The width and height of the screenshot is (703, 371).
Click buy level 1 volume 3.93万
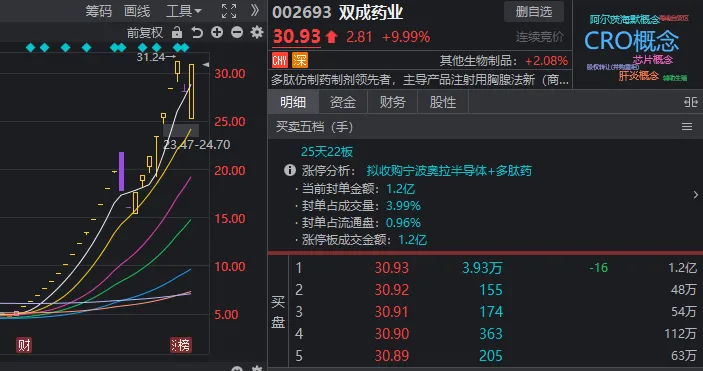click(482, 268)
